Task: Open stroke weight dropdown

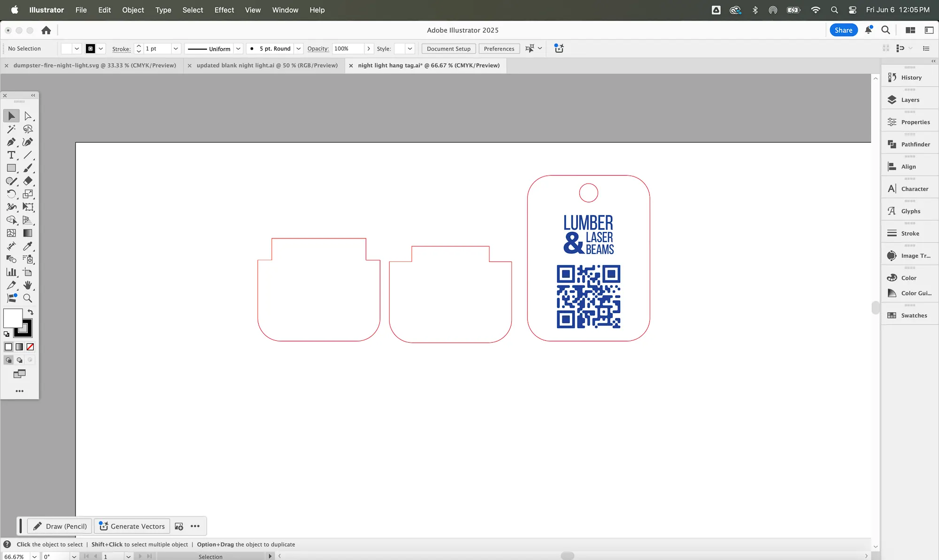Action: point(176,49)
